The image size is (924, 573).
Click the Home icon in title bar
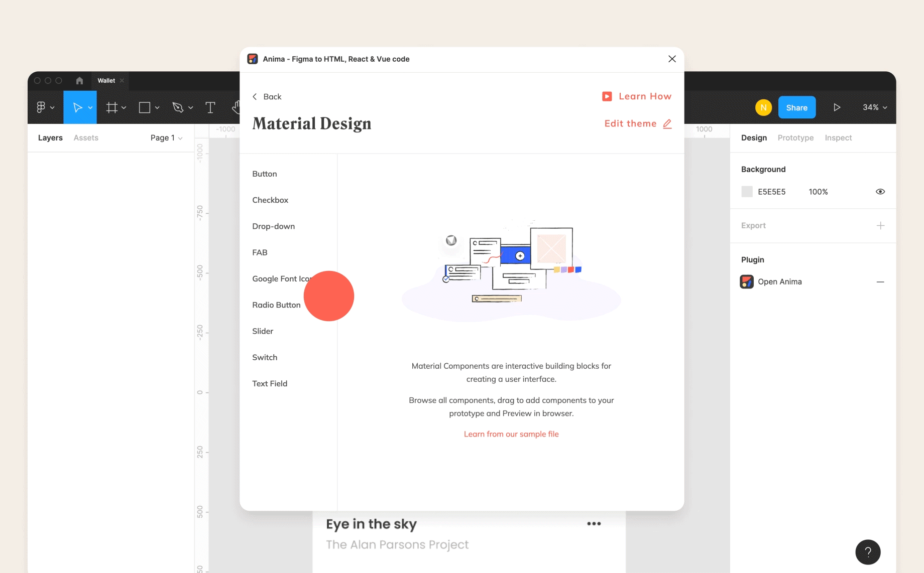(x=79, y=80)
